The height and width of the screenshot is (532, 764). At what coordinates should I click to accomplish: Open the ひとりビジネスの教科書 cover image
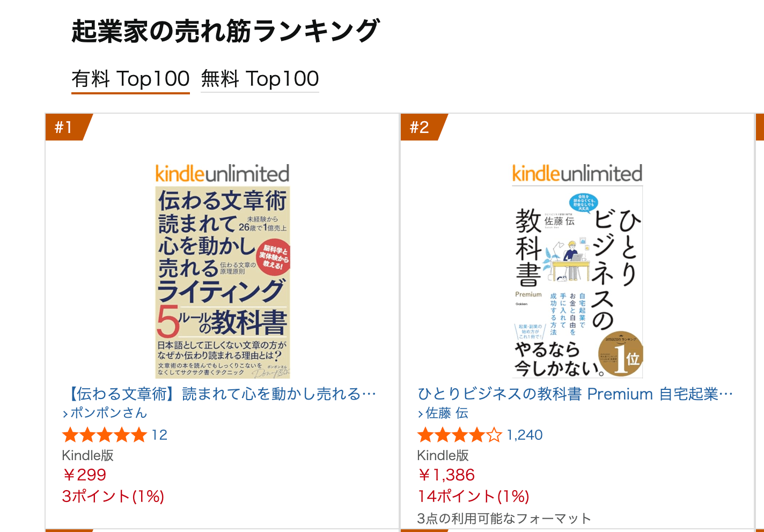[x=577, y=282]
